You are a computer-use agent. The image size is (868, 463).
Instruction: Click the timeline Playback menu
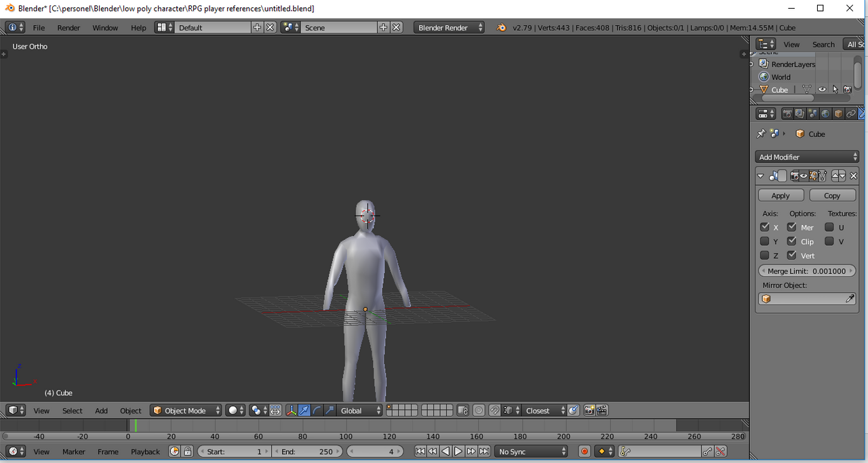tap(145, 451)
